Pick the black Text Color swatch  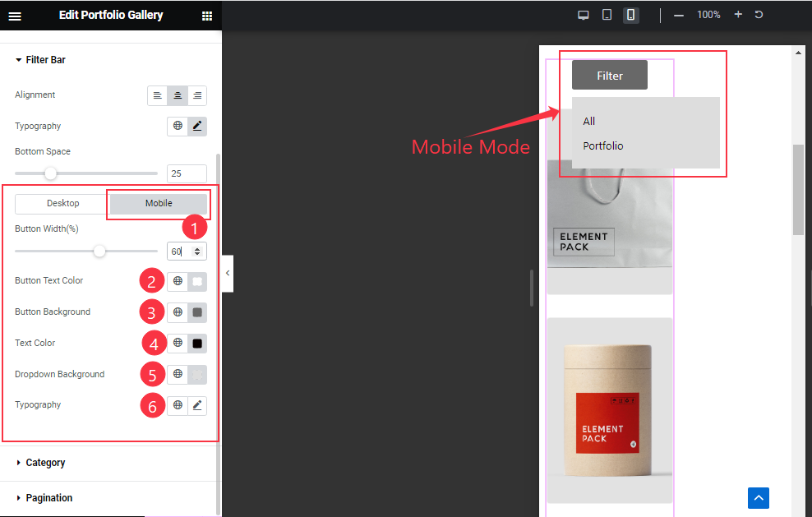pyautogui.click(x=197, y=344)
